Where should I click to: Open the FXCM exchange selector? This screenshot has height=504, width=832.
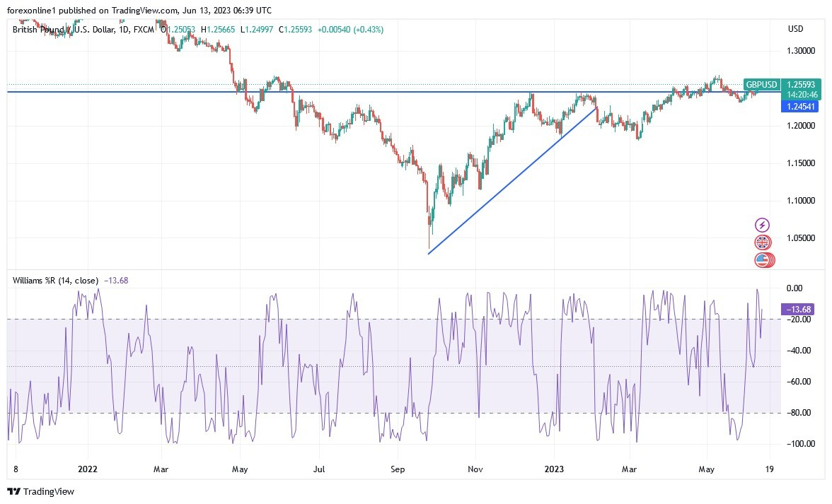[144, 29]
